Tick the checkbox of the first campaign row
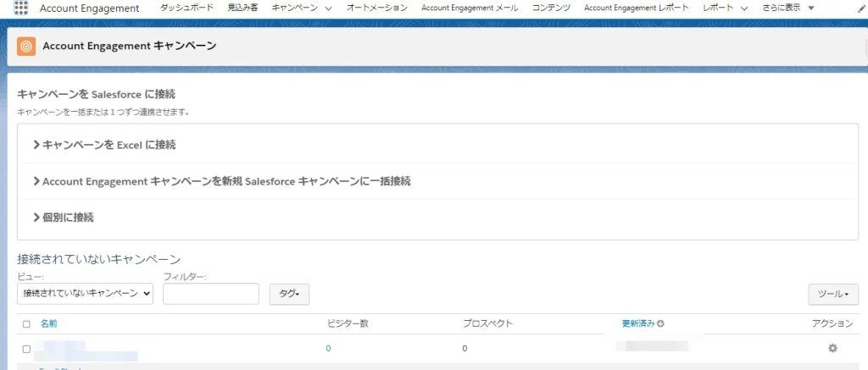The image size is (868, 370). pyautogui.click(x=26, y=349)
